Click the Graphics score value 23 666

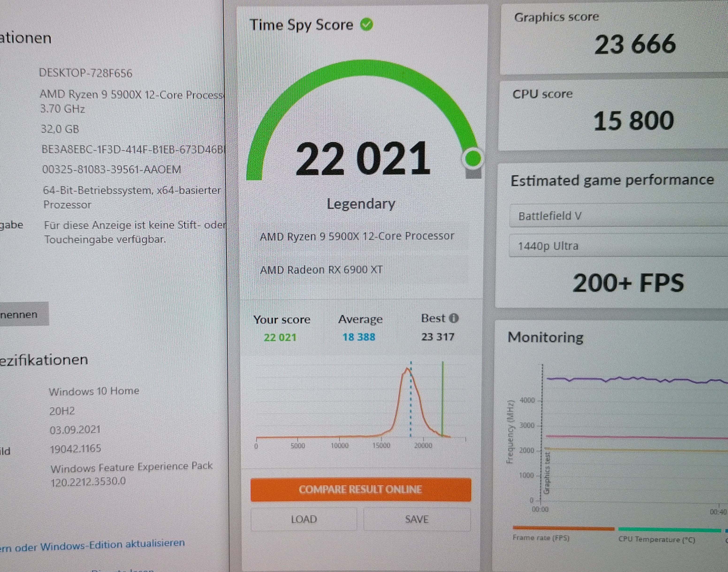click(635, 44)
